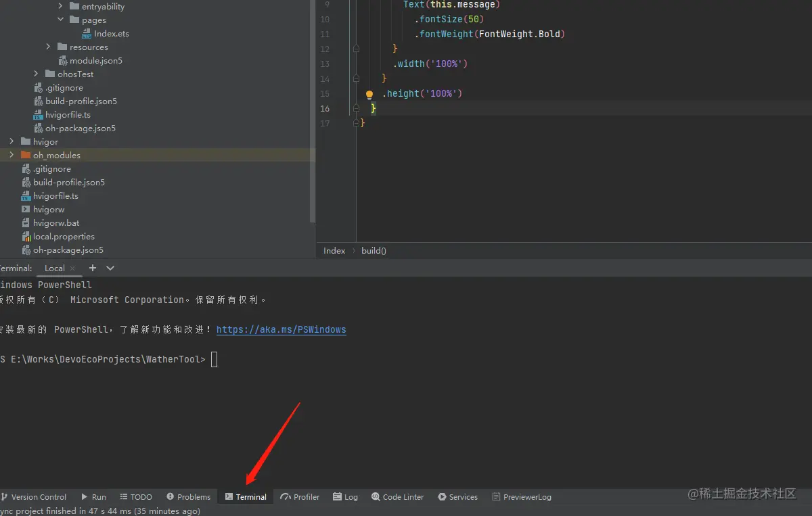The height and width of the screenshot is (516, 812).
Task: Click the resources folder icon
Action: [62, 47]
